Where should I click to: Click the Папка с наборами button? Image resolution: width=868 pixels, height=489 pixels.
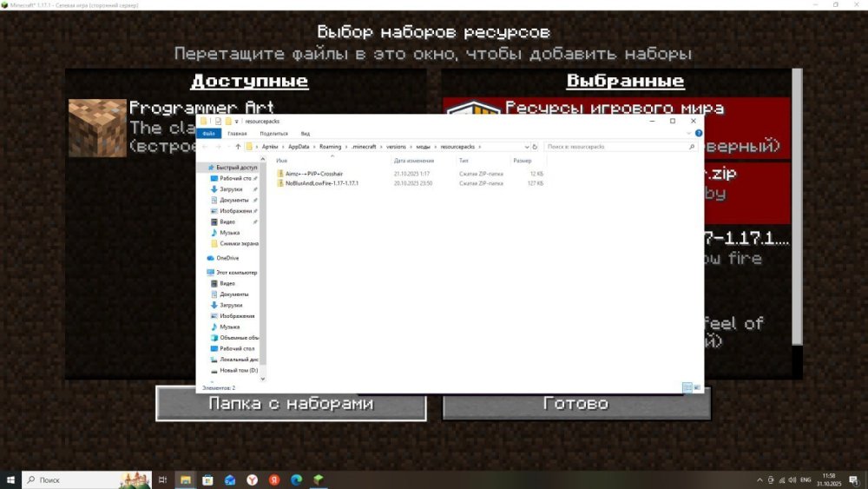click(x=291, y=403)
